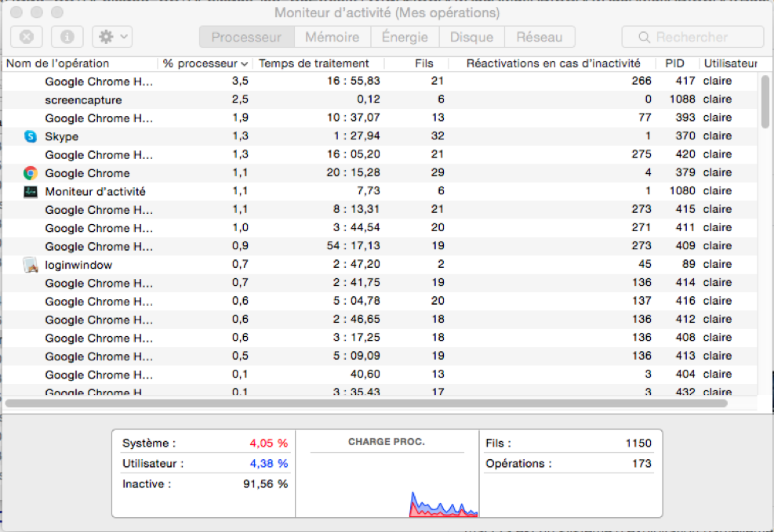Select the Moniteur d'activité process name
Viewport: 774px width, 532px height.
(x=95, y=191)
